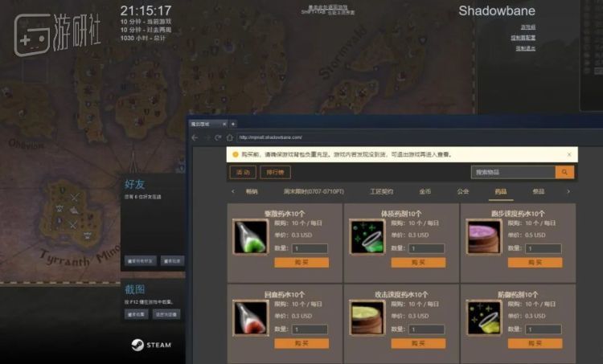This screenshot has height=364, width=603.
Task: Click the 回血药水 red potion bottle icon
Action: (x=250, y=318)
